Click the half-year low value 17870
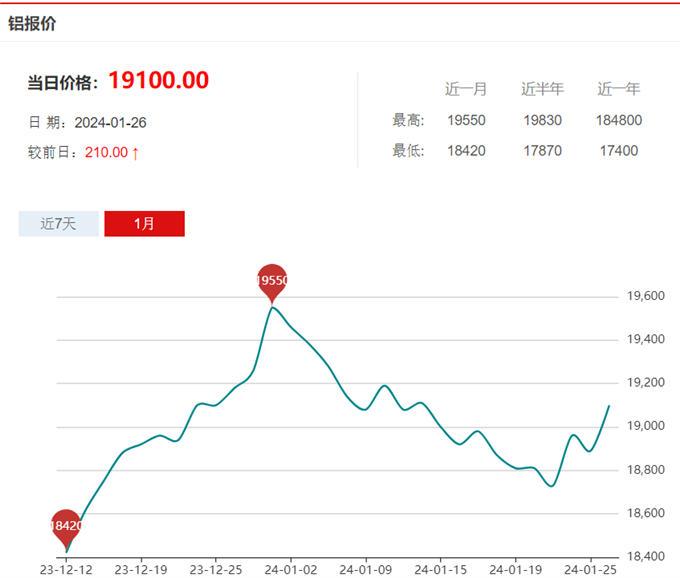The height and width of the screenshot is (578, 680). (543, 150)
